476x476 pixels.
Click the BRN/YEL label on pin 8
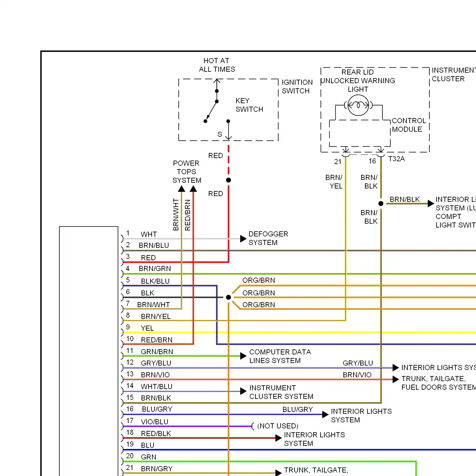click(x=156, y=316)
